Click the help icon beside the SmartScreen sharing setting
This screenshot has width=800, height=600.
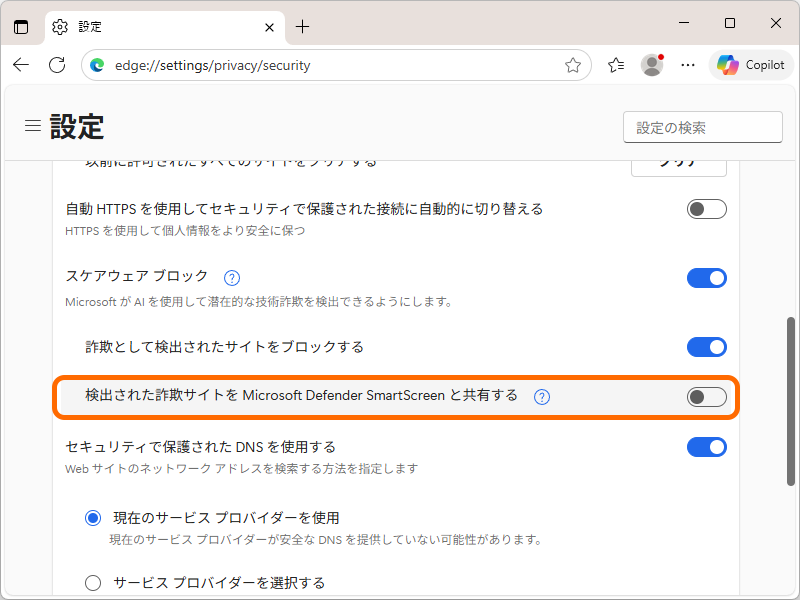(541, 396)
